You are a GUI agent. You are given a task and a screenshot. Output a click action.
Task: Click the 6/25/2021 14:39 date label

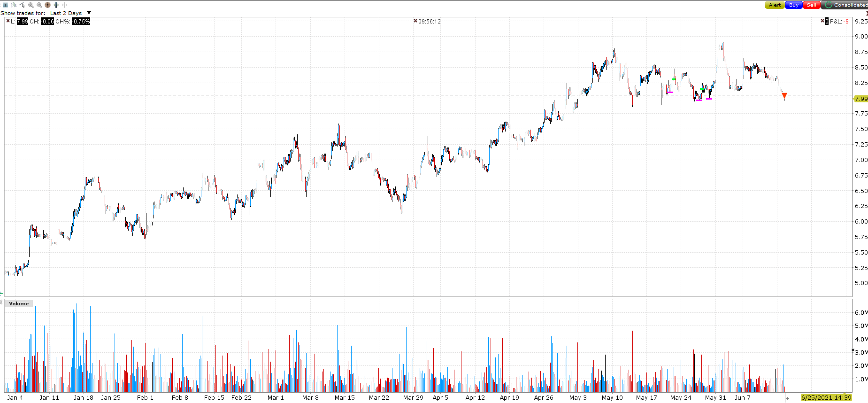(x=826, y=397)
